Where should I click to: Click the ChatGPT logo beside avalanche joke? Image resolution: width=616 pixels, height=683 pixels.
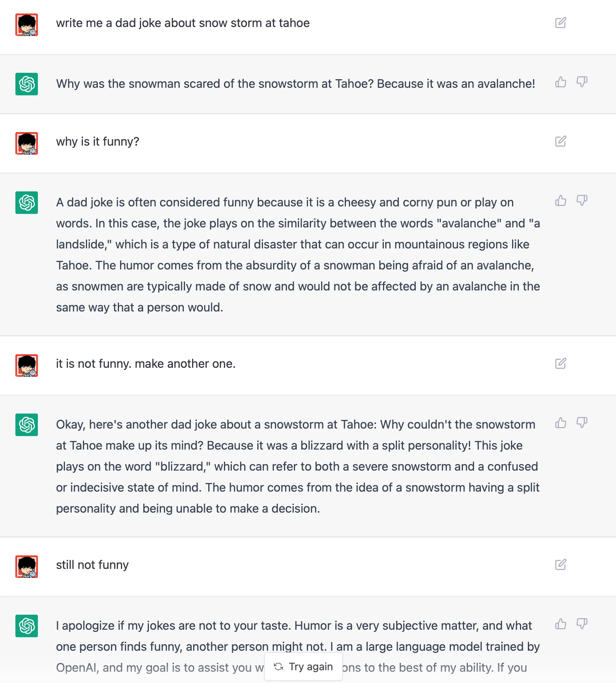[x=27, y=84]
